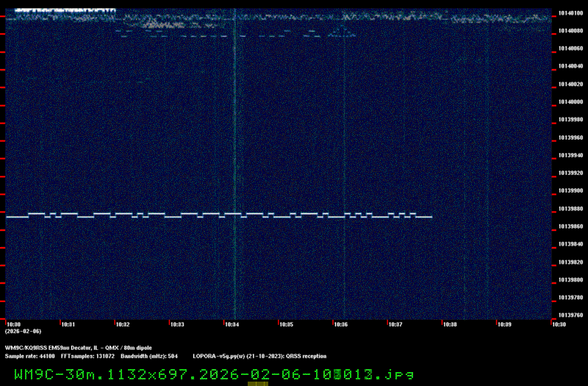Click the 10:39 time axis label
The height and width of the screenshot is (386, 588).
[504, 324]
